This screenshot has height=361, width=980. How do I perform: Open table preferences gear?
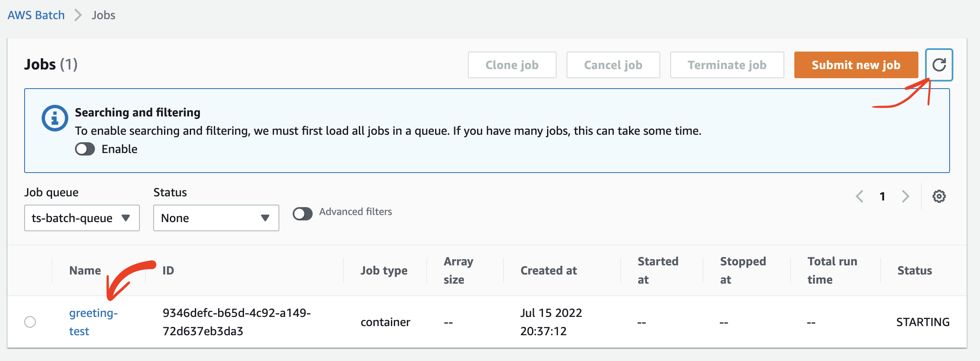click(939, 196)
